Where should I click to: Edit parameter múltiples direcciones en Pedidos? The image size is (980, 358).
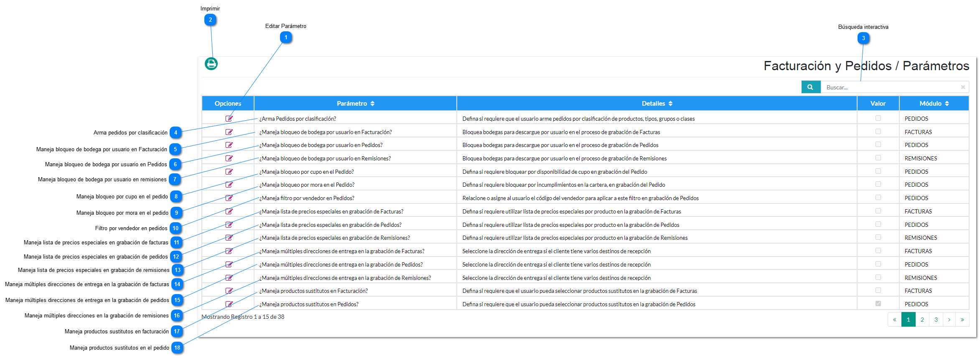229,264
